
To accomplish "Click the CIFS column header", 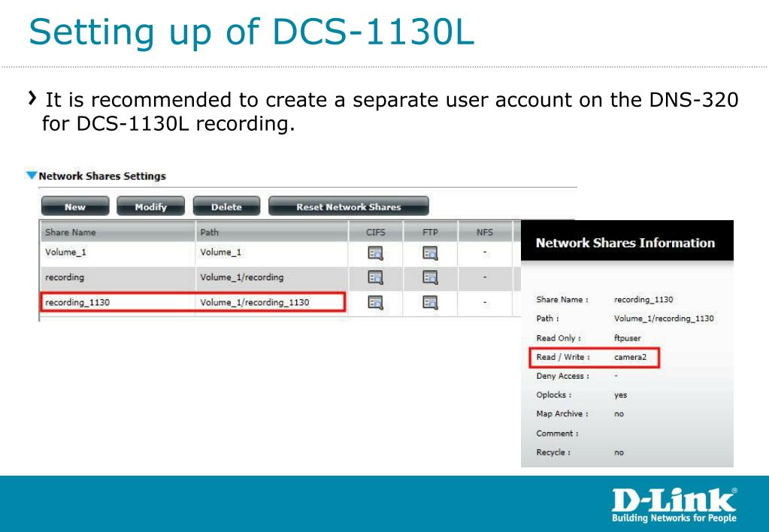I will pos(376,232).
